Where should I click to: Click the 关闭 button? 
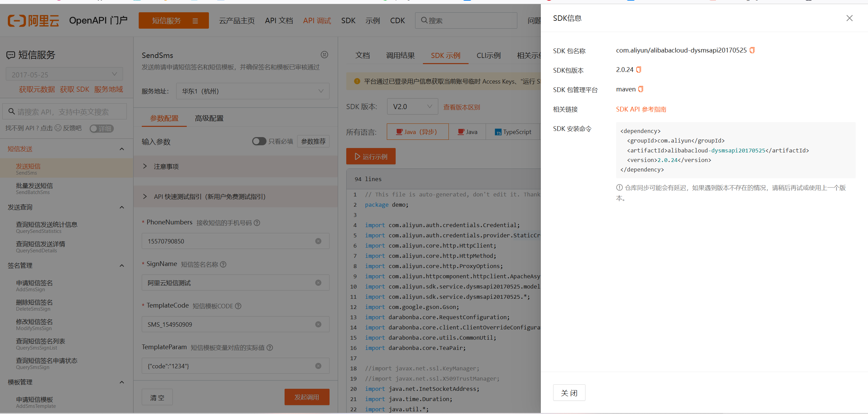point(569,393)
